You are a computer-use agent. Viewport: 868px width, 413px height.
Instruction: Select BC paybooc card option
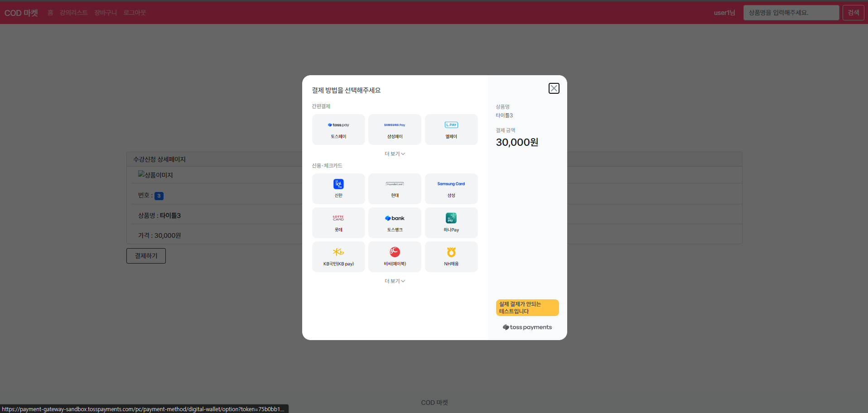(x=395, y=257)
